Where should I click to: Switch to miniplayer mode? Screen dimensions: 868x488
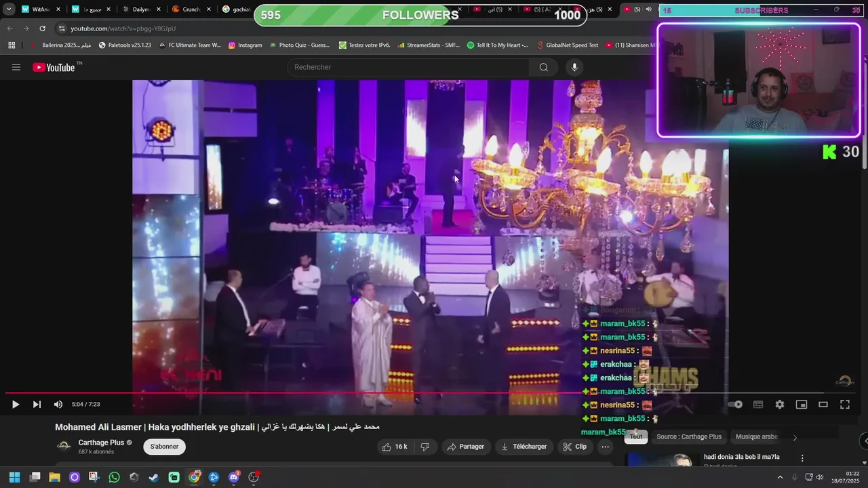[x=802, y=405]
